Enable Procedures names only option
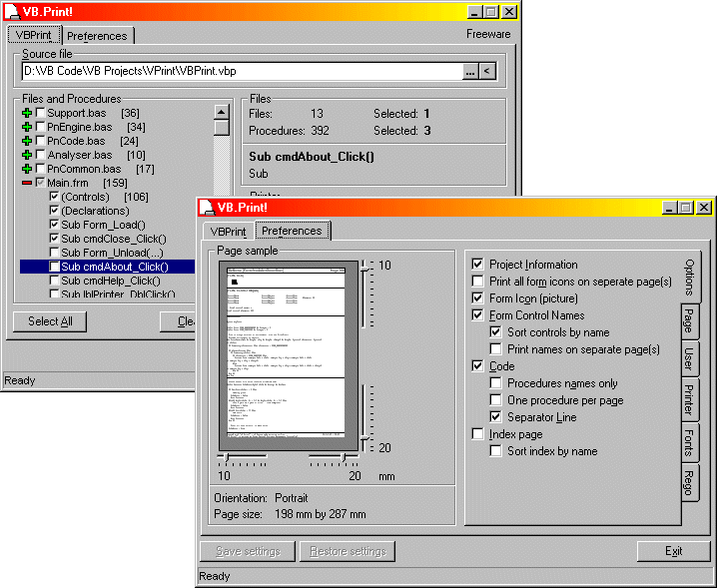 pyautogui.click(x=495, y=382)
